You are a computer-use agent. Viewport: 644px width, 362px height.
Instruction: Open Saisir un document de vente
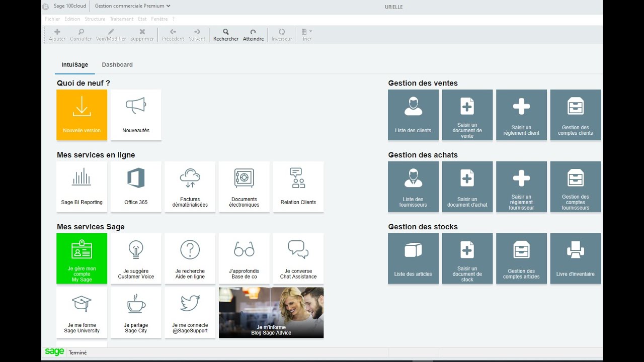point(467,115)
